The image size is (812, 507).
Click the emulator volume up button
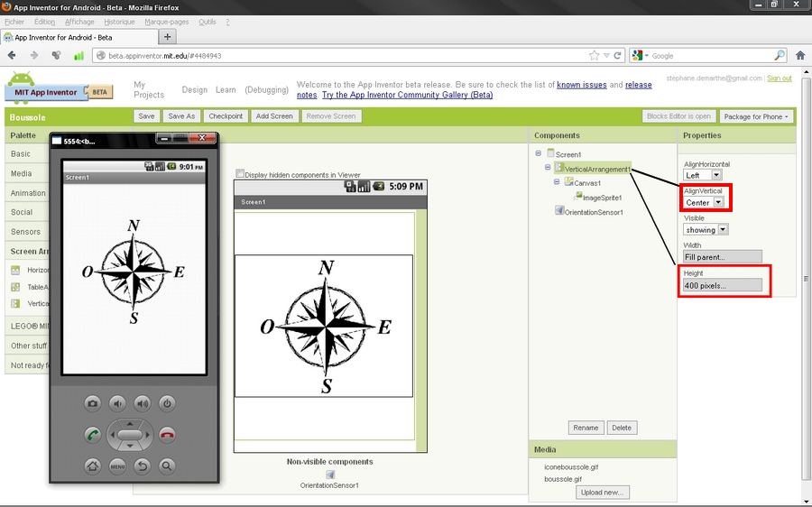[x=142, y=403]
